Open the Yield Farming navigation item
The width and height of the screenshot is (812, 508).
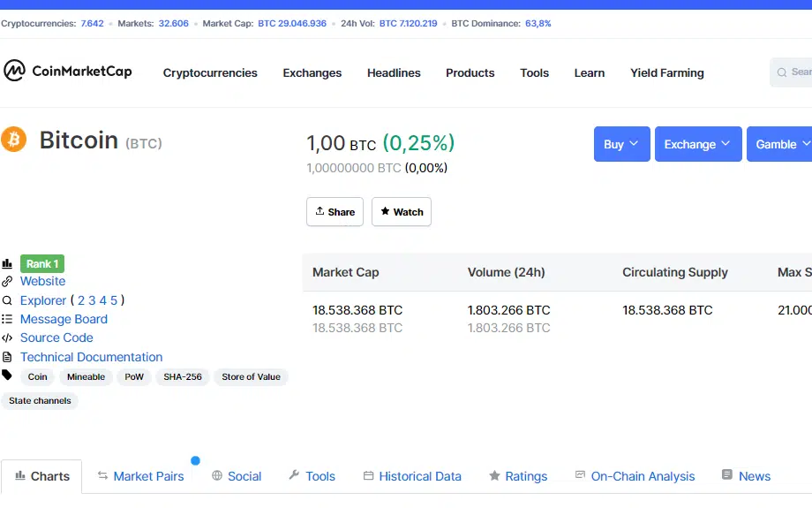tap(667, 73)
